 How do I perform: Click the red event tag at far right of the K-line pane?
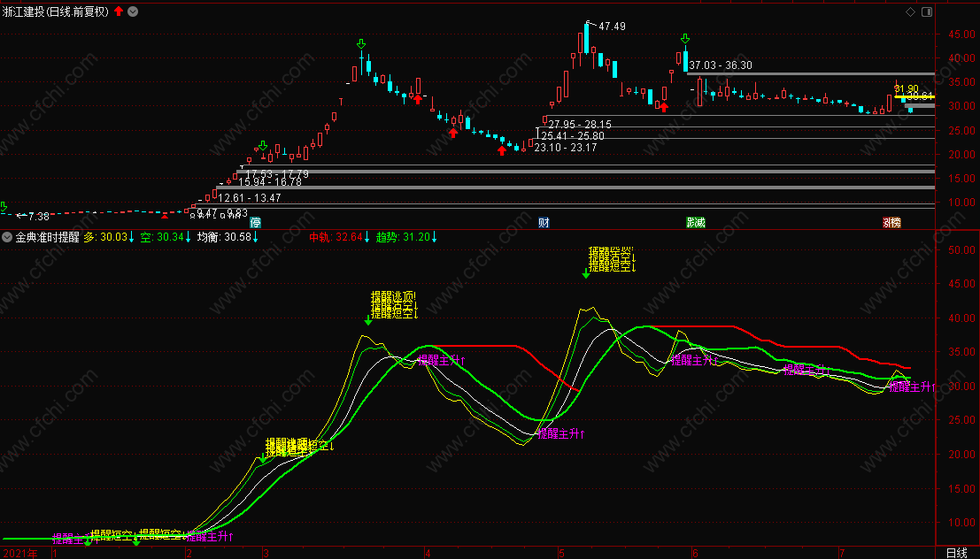(891, 222)
